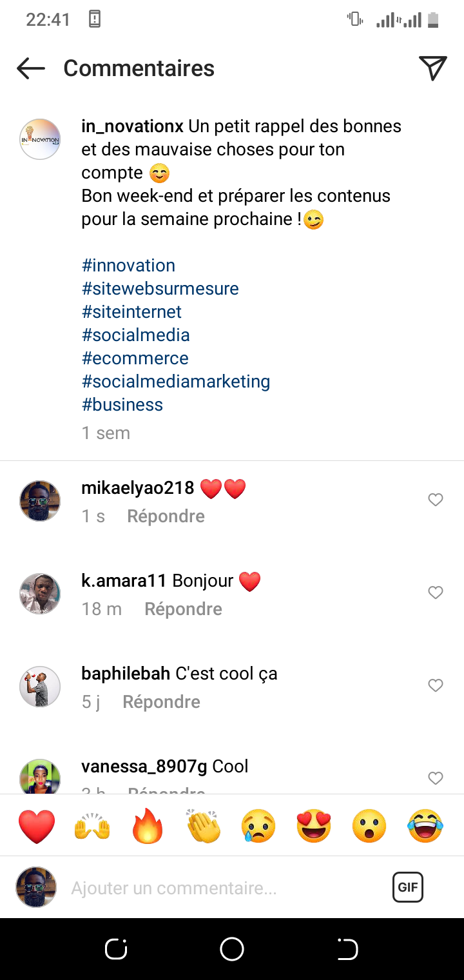This screenshot has height=980, width=464.
Task: Reply to baphilebah's comment
Action: (161, 702)
